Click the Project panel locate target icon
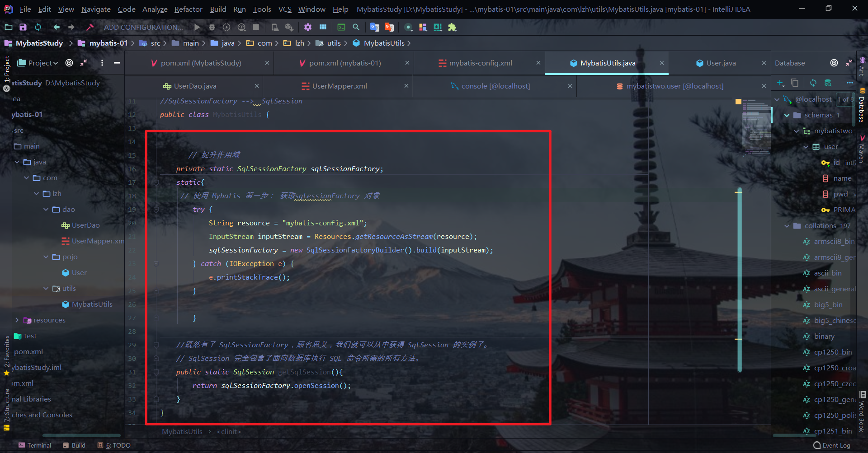Viewport: 868px width, 453px height. tap(69, 63)
